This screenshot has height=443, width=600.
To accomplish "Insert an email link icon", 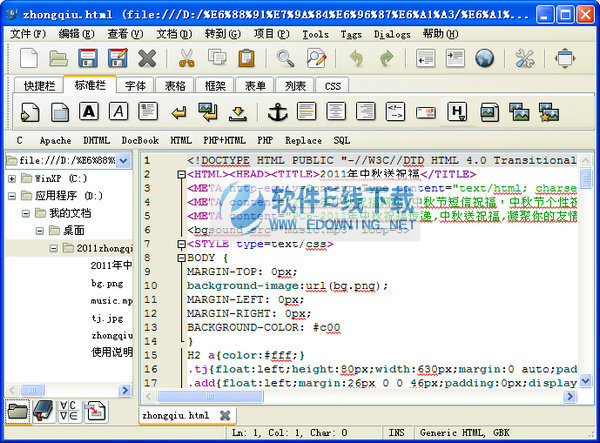I will tap(426, 113).
